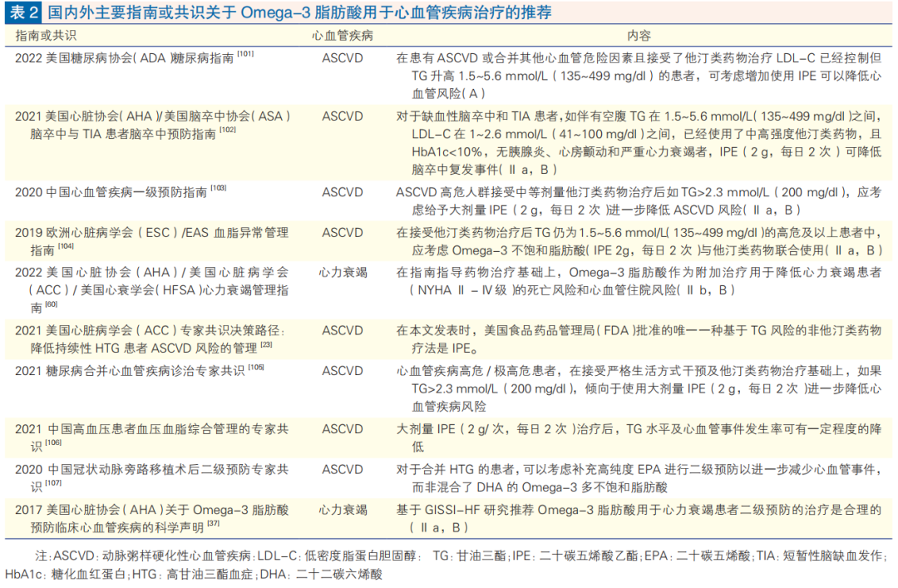Click reference superscript [105]

[x=256, y=368]
